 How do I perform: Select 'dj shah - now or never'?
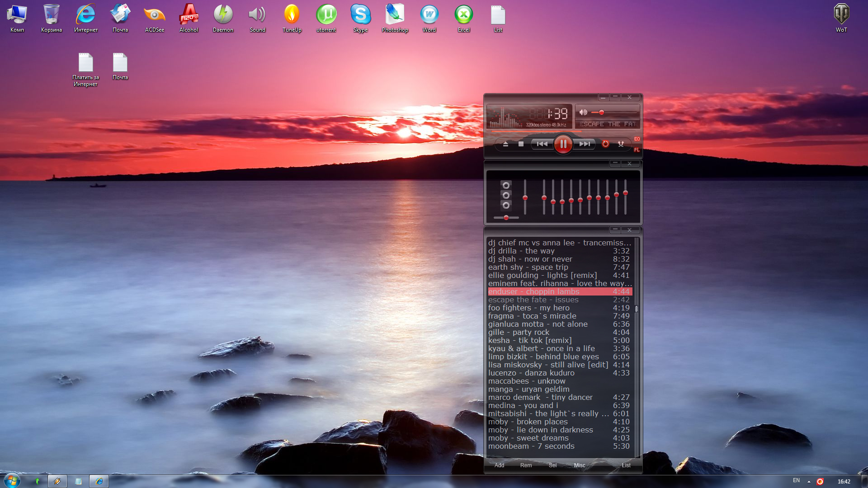click(x=559, y=259)
